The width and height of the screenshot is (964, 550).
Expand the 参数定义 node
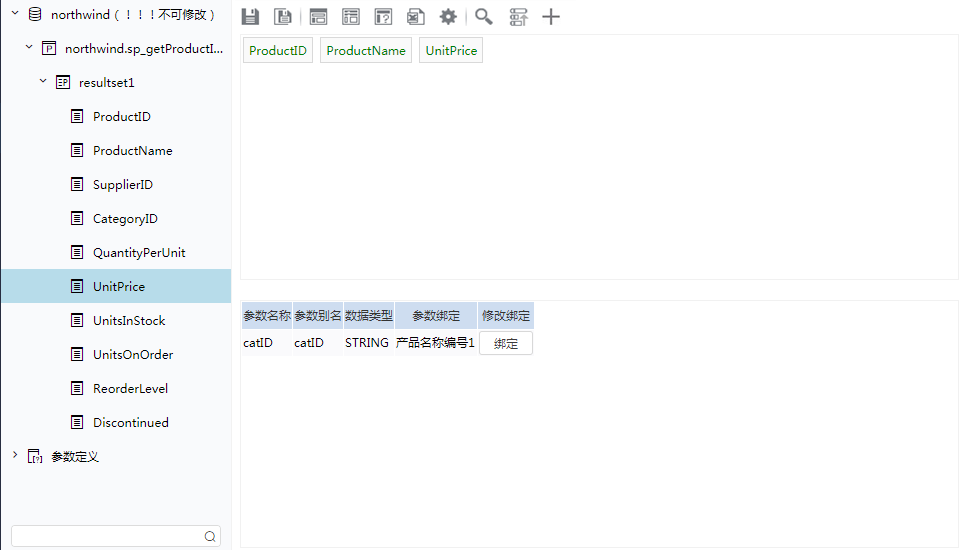[15, 455]
